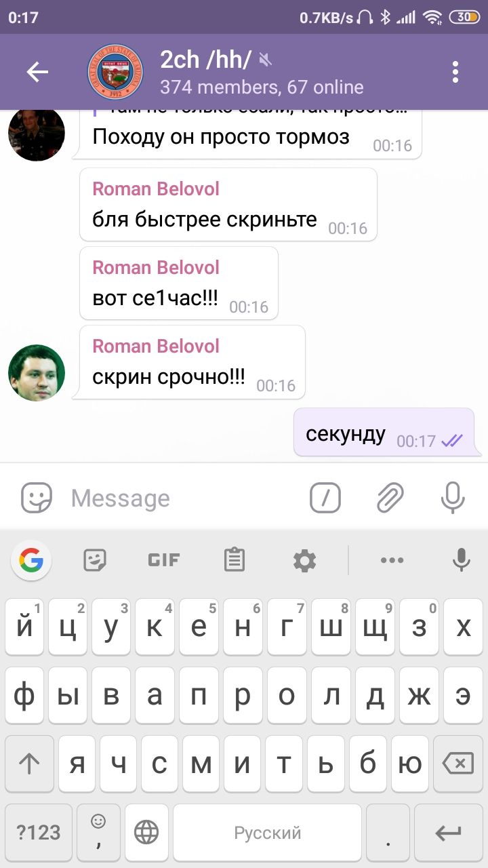Tap the Google G search icon

31,560
